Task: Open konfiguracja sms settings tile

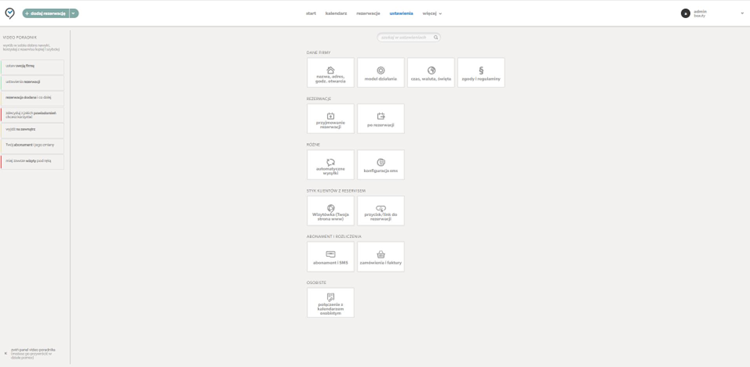Action: pos(381,165)
